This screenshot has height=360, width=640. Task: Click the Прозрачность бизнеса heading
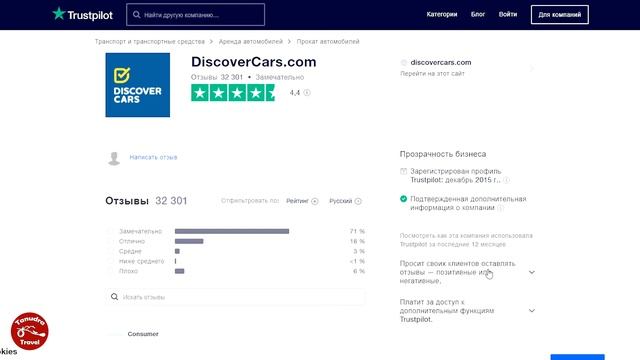pyautogui.click(x=443, y=154)
